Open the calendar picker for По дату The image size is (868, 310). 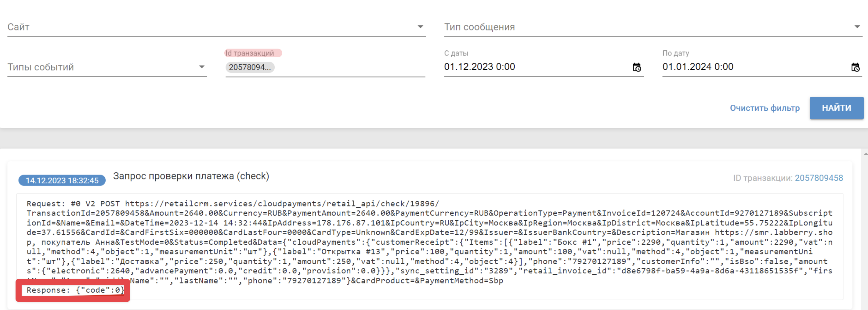click(855, 67)
